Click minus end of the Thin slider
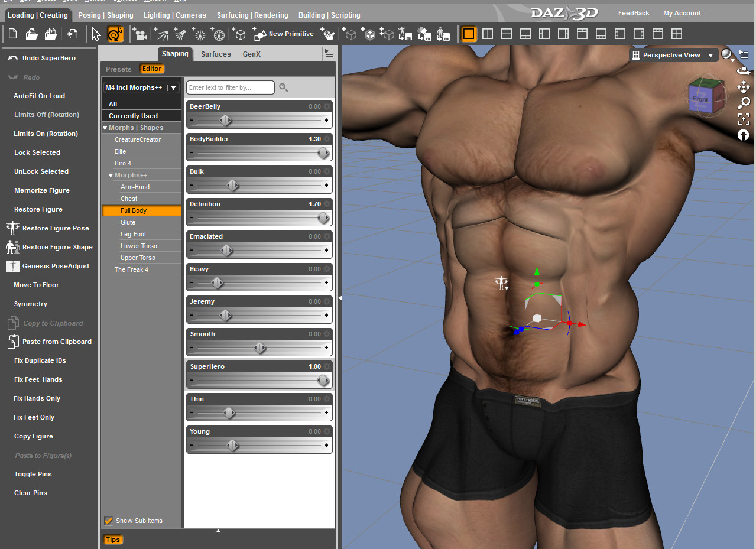 [192, 413]
